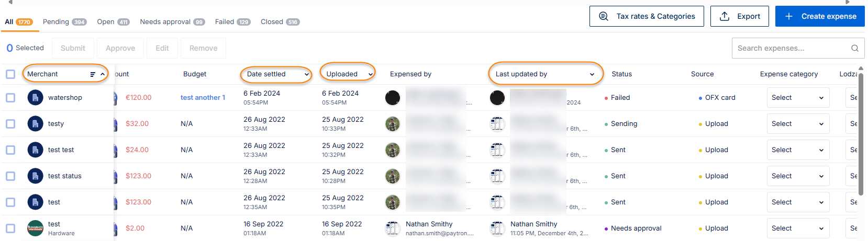The image size is (868, 241).
Task: Toggle the select-all header checkbox
Action: [10, 74]
